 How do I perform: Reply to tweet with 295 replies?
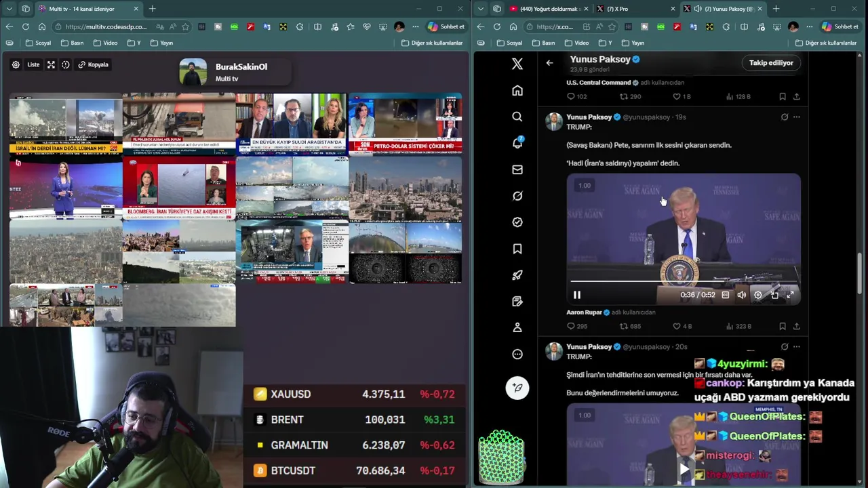pyautogui.click(x=577, y=326)
